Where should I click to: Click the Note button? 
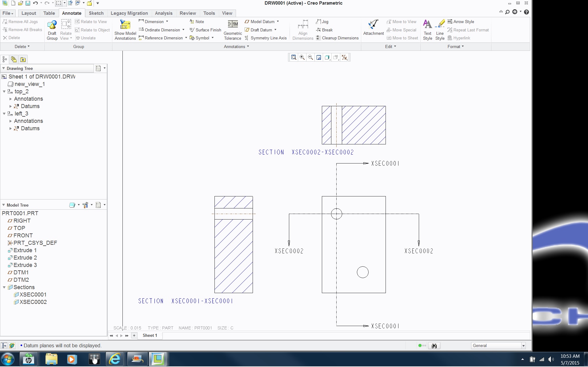click(197, 22)
